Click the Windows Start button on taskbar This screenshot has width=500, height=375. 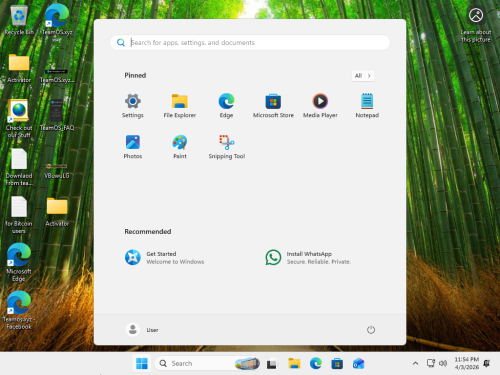[142, 363]
